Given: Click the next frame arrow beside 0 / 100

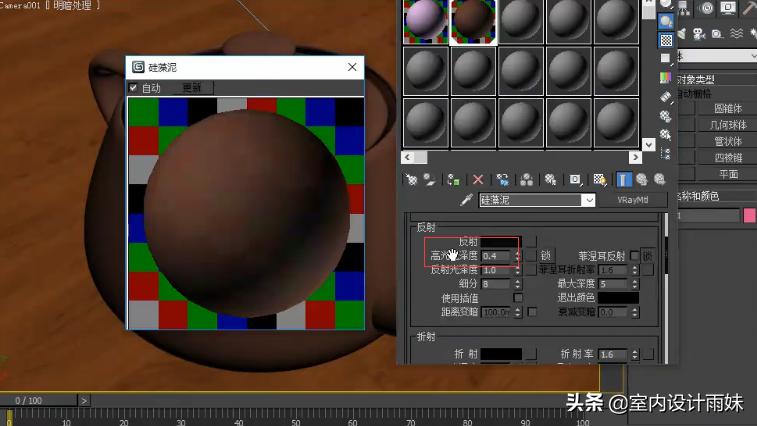Looking at the screenshot, I should [84, 400].
